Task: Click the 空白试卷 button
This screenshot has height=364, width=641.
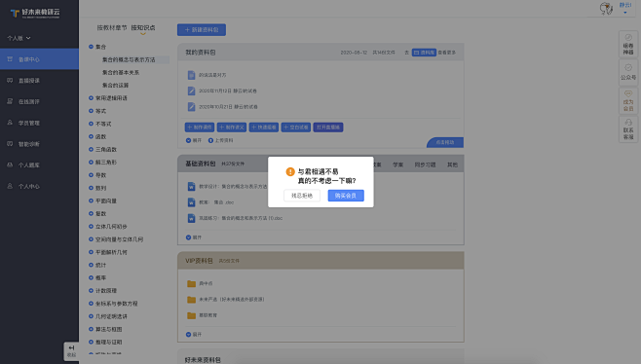Action: [296, 127]
